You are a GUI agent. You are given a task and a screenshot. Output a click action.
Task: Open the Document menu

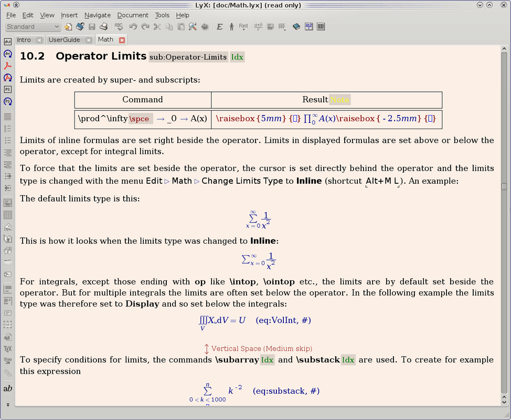(x=133, y=15)
